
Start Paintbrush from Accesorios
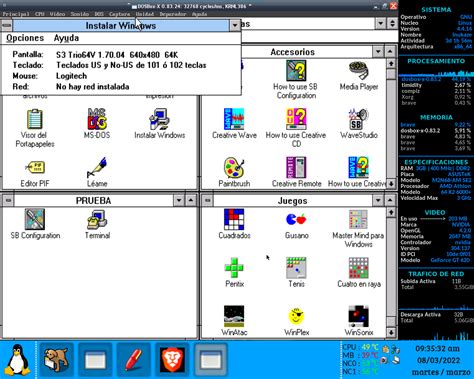click(x=234, y=167)
